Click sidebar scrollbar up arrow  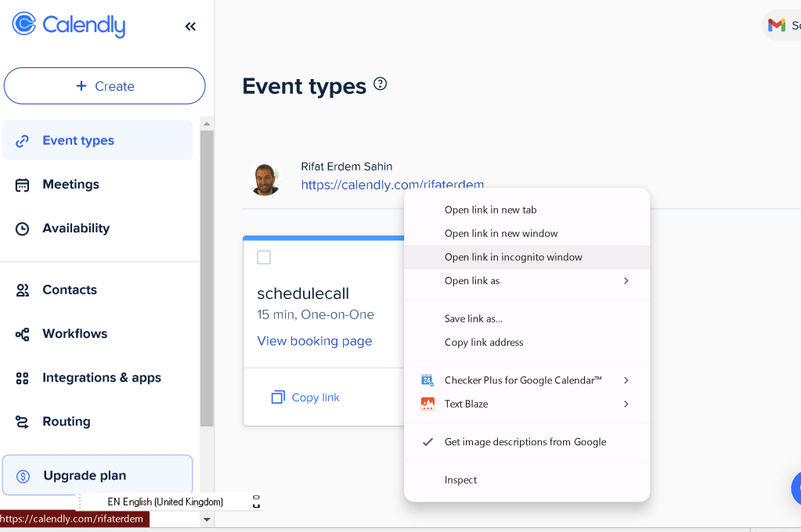[x=207, y=124]
